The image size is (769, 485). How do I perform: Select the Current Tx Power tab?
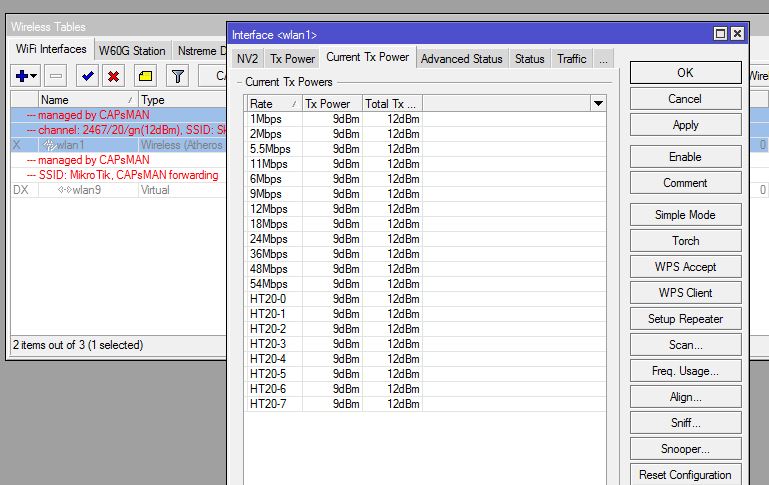[368, 57]
